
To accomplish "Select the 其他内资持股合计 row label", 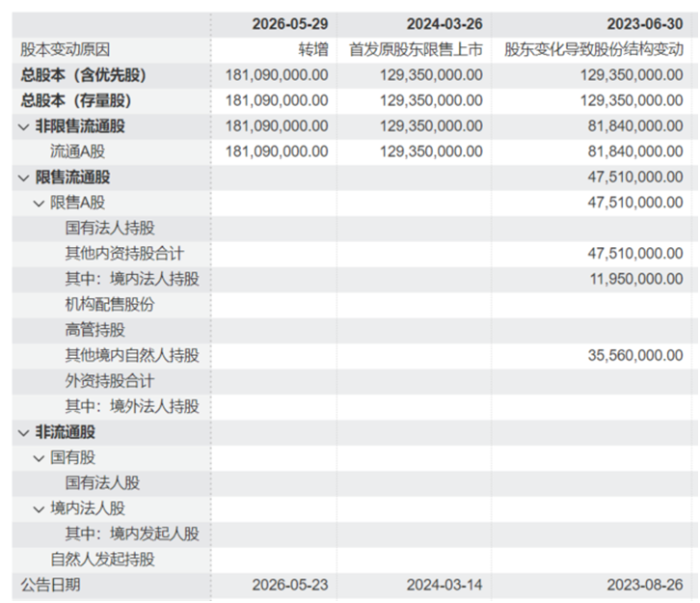I will [124, 253].
